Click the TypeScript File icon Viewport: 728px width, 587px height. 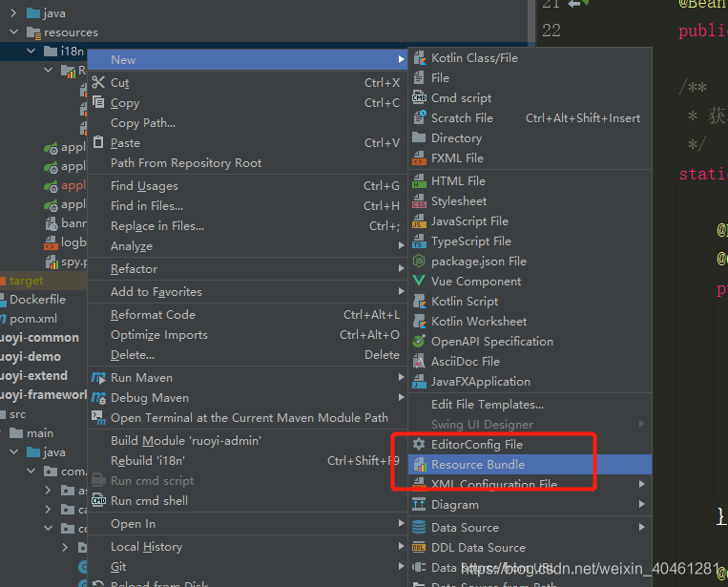click(419, 241)
